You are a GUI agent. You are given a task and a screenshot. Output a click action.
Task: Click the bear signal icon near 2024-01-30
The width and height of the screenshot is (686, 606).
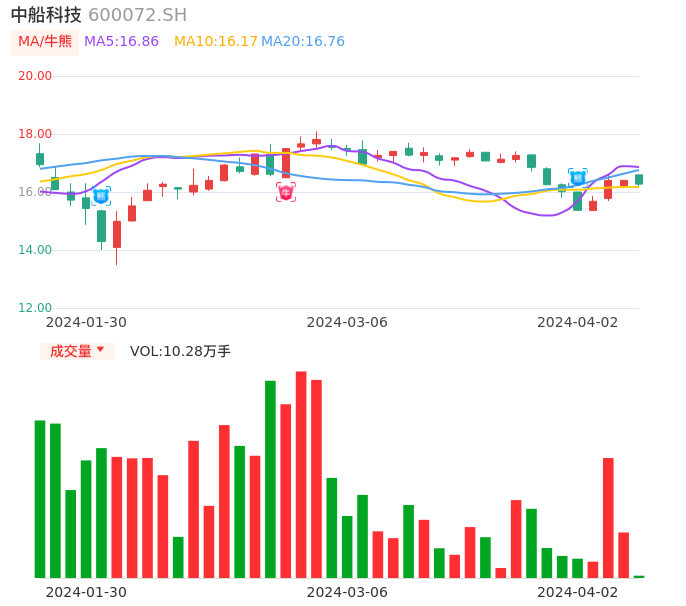point(101,196)
